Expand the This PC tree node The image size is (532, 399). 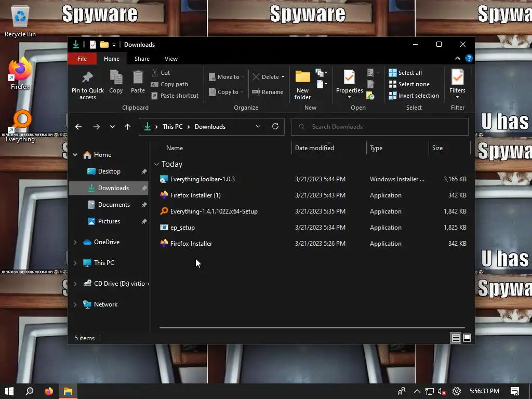pos(75,263)
